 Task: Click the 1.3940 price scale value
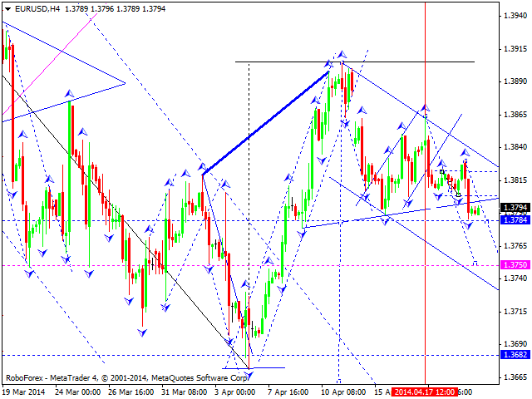click(x=515, y=16)
